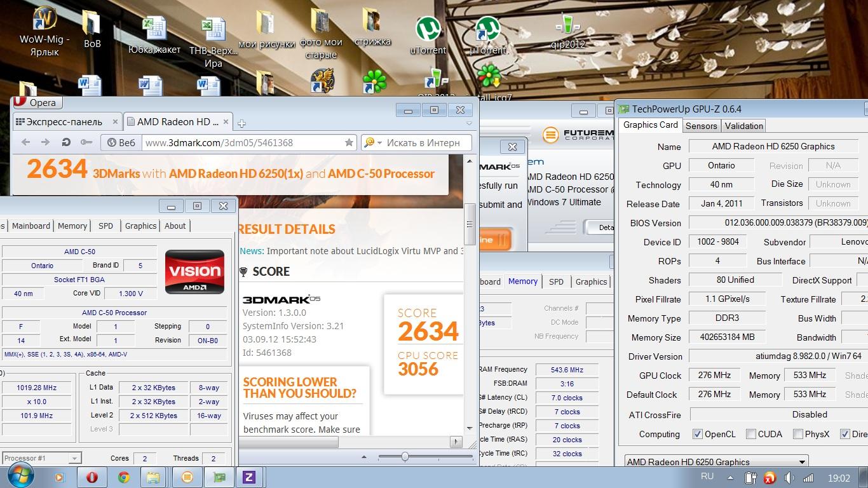
Task: Open the Юбка,жакет Excel file icon
Action: pyautogui.click(x=154, y=29)
